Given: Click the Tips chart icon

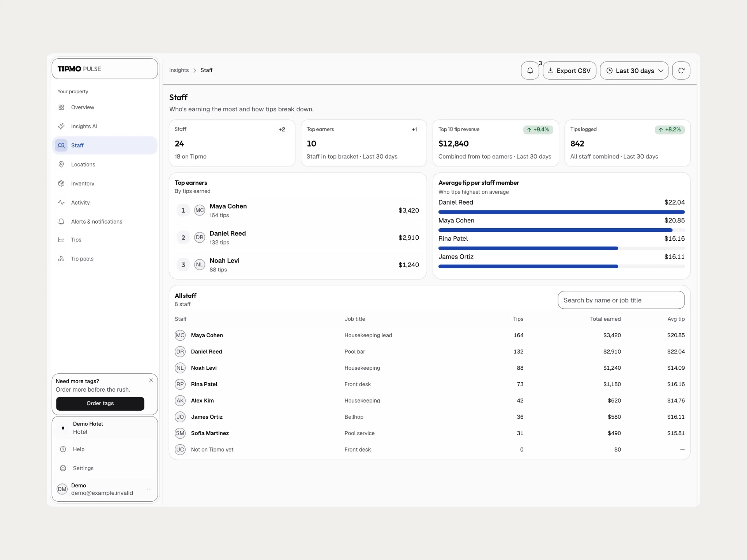Looking at the screenshot, I should pyautogui.click(x=61, y=240).
